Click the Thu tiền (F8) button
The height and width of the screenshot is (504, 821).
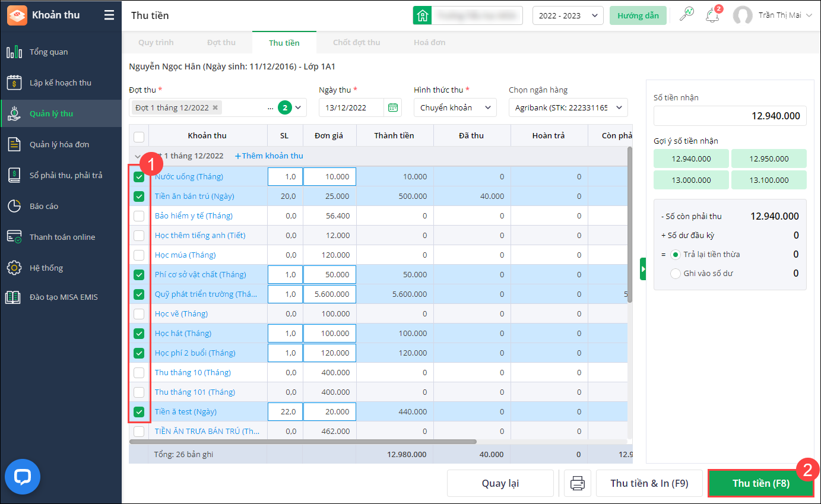point(760,483)
